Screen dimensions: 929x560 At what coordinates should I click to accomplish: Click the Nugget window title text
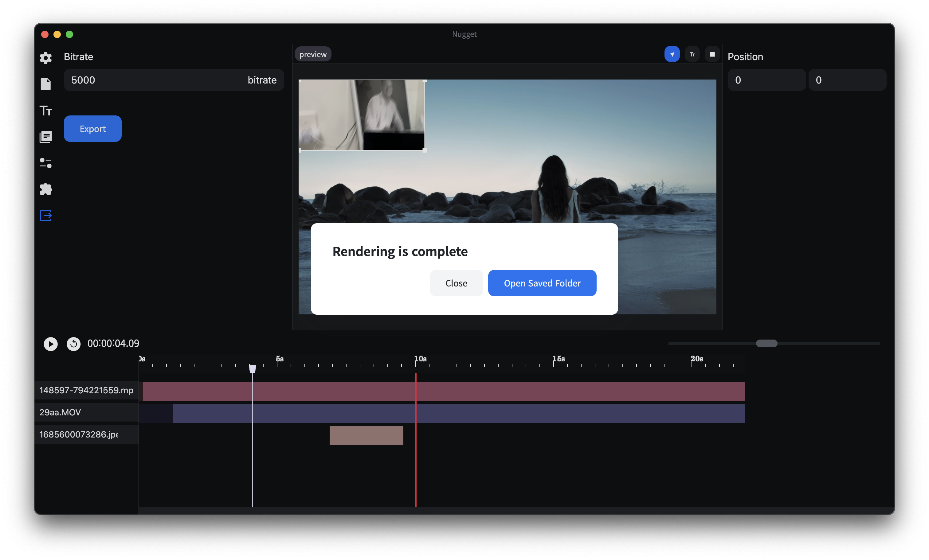pos(464,34)
